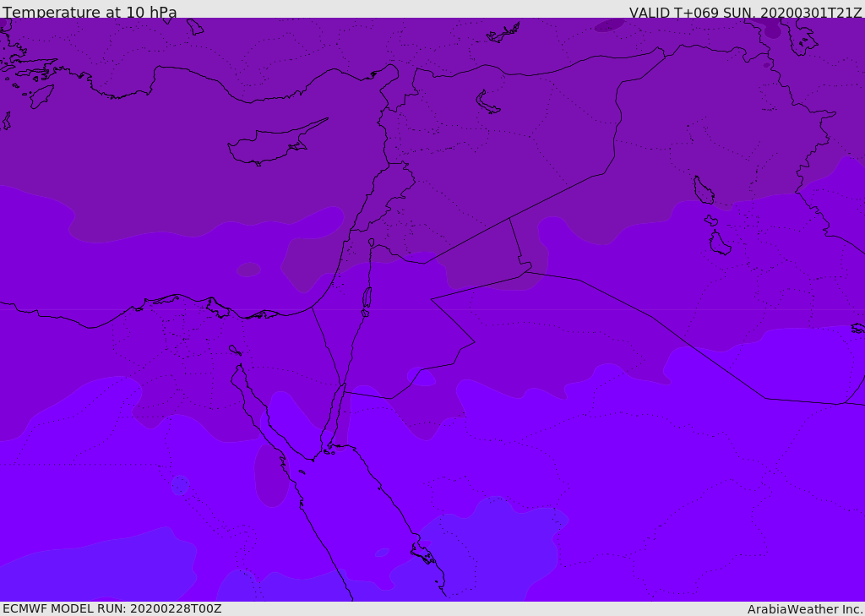Click the 'VALID T+069 SUN. 20200301T21Z' label
The height and width of the screenshot is (616, 865).
(745, 13)
